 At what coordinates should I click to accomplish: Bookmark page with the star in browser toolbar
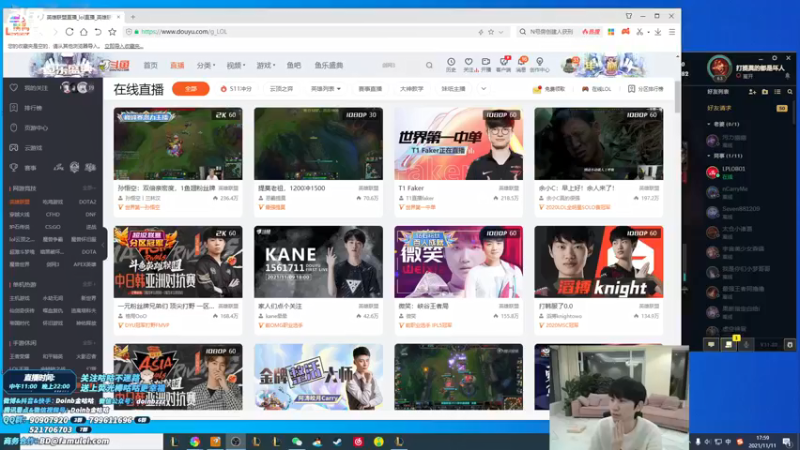[x=112, y=32]
